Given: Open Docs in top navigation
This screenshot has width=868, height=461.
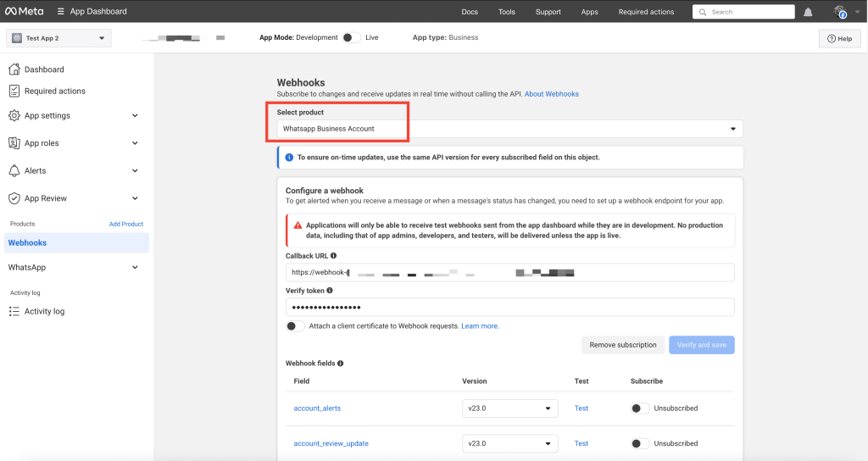Looking at the screenshot, I should point(470,12).
